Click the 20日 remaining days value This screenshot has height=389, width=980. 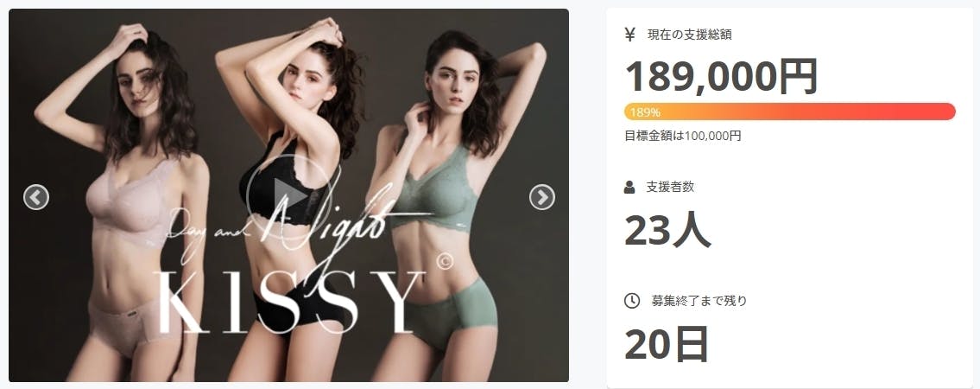pos(667,345)
